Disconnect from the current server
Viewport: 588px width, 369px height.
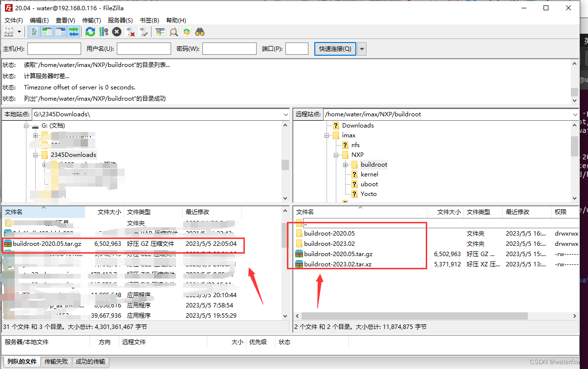point(130,32)
